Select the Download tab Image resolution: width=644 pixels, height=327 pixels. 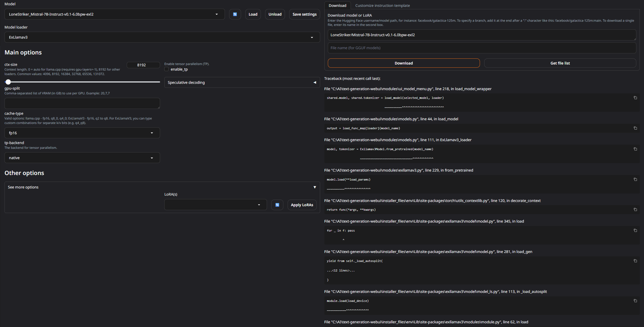click(337, 6)
